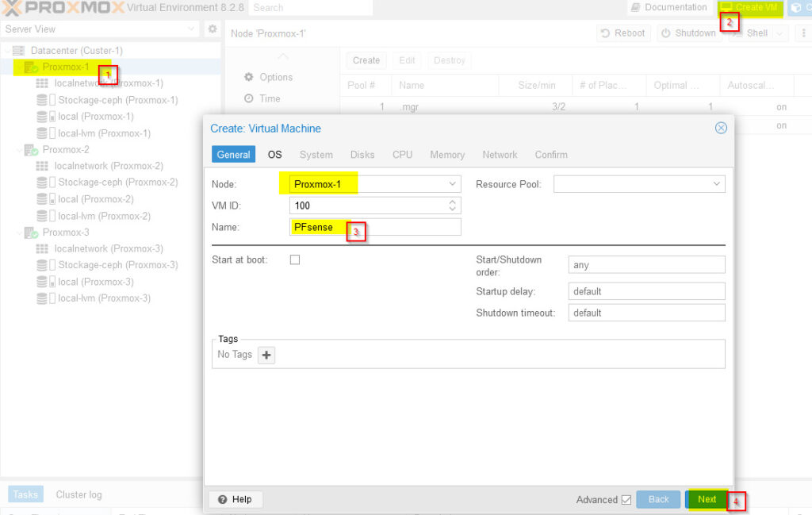Click the Size/min column header
The height and width of the screenshot is (515, 812).
pos(535,86)
